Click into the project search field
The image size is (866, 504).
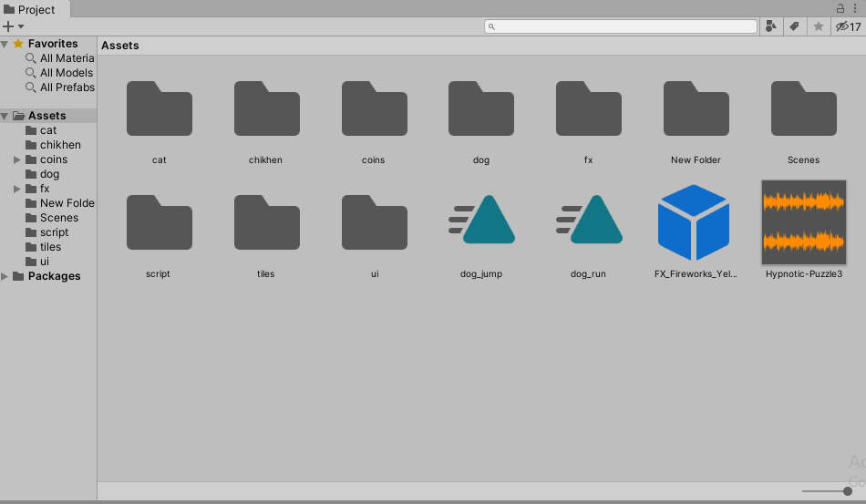coord(621,26)
